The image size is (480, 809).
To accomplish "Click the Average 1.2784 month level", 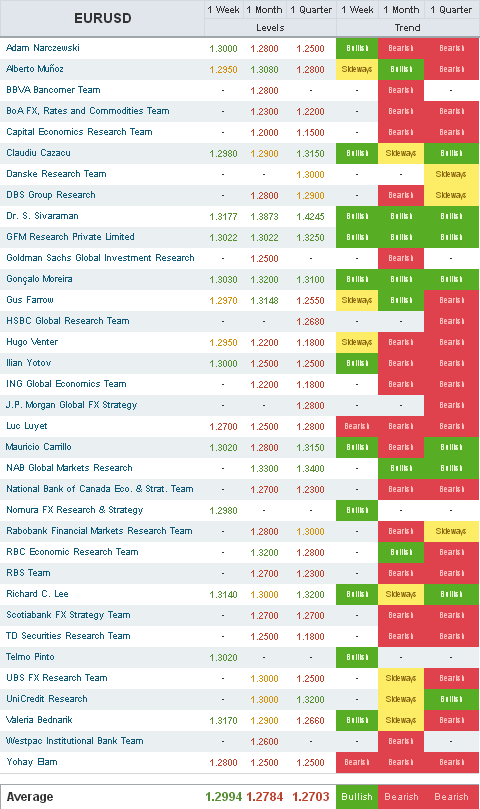I will pos(265,797).
